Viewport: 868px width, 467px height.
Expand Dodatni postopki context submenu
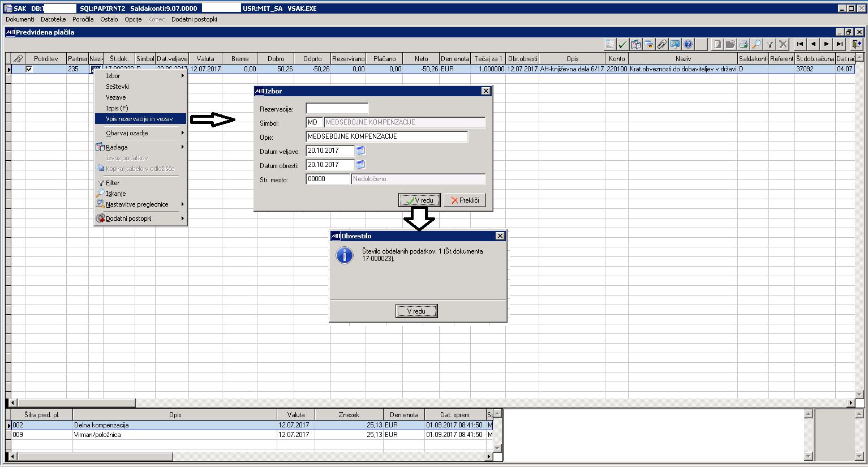(x=140, y=218)
